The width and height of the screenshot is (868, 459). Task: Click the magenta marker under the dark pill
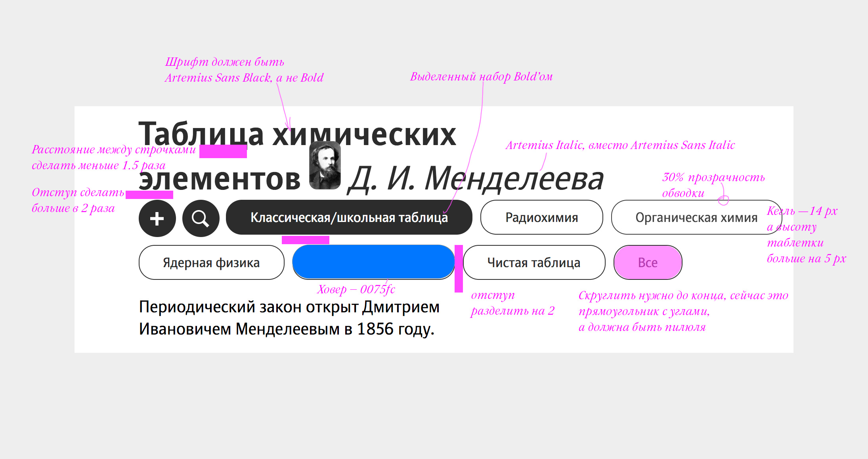click(305, 240)
